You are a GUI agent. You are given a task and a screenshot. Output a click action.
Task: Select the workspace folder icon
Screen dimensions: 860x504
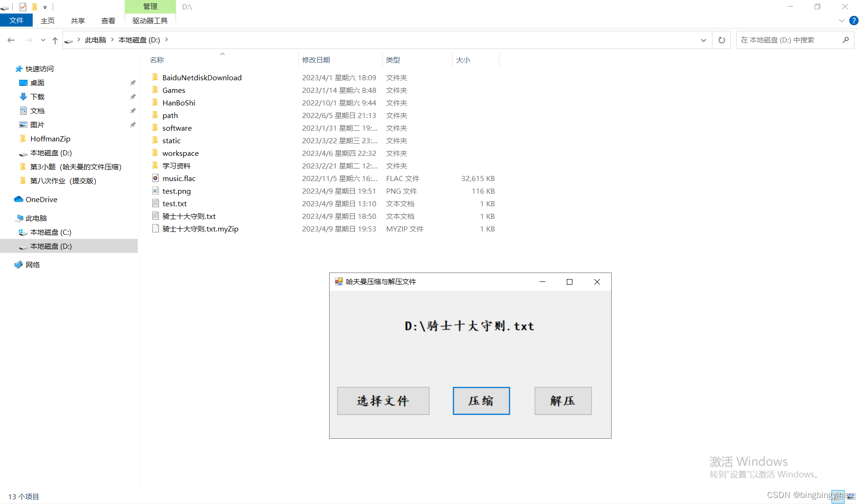pos(155,153)
